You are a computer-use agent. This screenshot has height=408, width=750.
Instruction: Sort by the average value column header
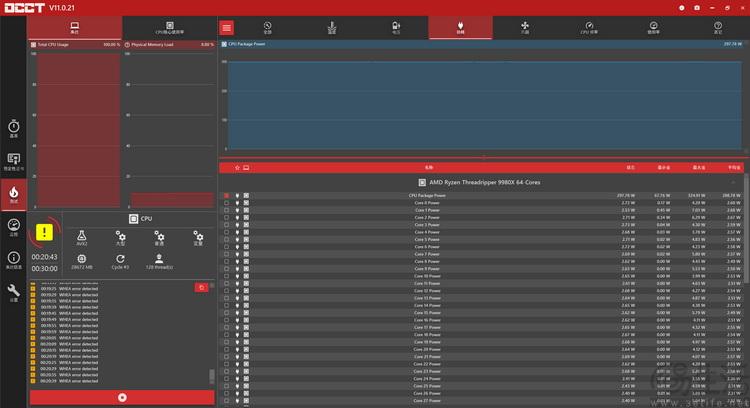click(x=734, y=168)
